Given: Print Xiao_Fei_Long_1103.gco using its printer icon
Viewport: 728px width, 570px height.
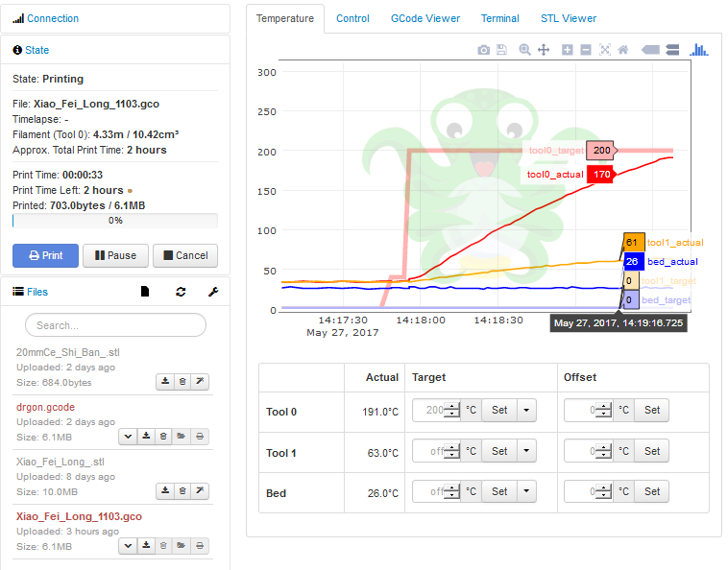Looking at the screenshot, I should tap(200, 546).
